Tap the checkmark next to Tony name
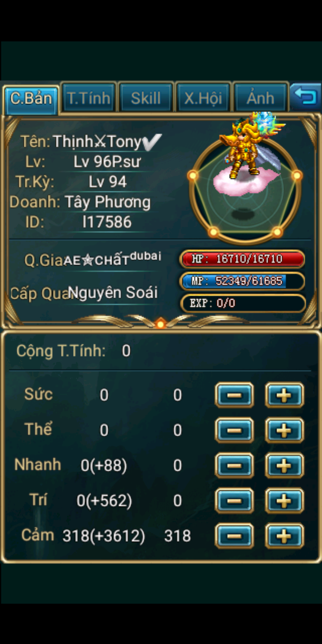This screenshot has height=644, width=322. 152,142
